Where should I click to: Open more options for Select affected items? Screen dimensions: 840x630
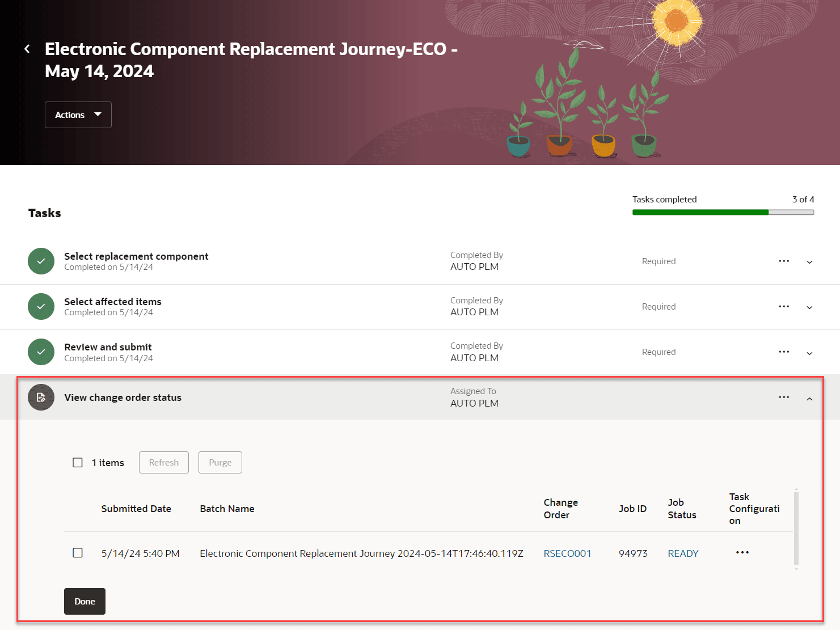[784, 307]
